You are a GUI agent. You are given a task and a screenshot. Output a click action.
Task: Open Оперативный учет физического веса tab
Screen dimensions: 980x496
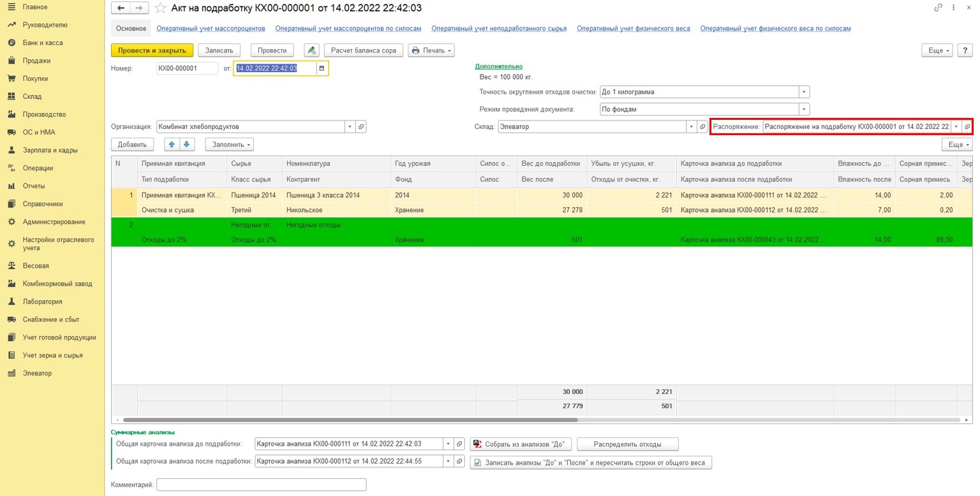pyautogui.click(x=634, y=29)
